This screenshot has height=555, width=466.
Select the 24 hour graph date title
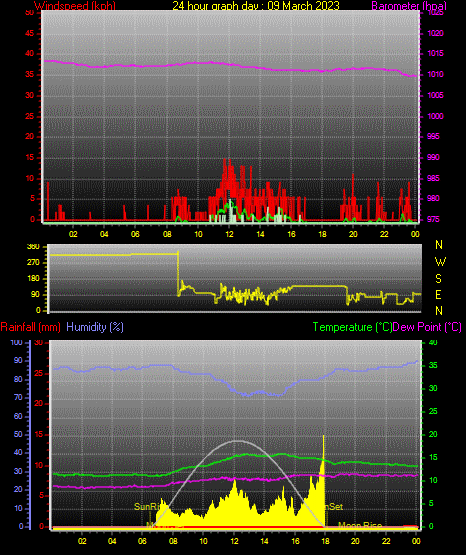point(256,6)
